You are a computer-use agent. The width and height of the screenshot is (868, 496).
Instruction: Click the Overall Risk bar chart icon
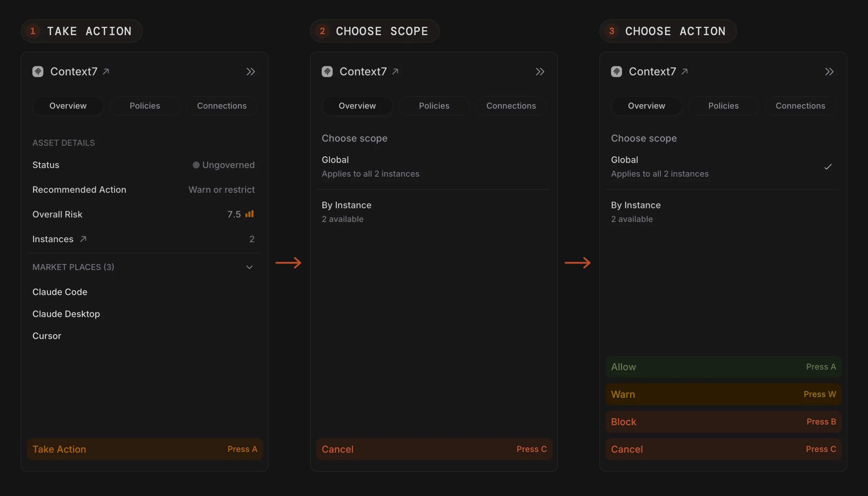tap(249, 214)
